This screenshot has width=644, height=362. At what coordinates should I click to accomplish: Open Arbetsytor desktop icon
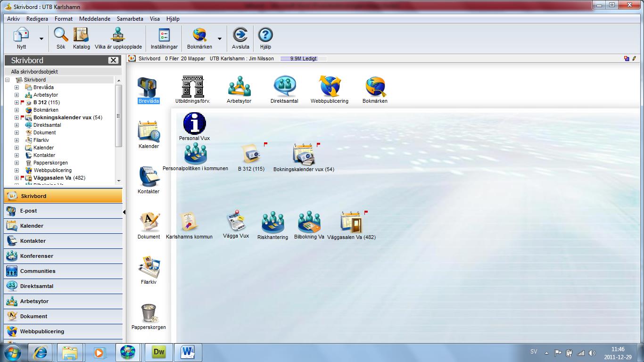239,90
